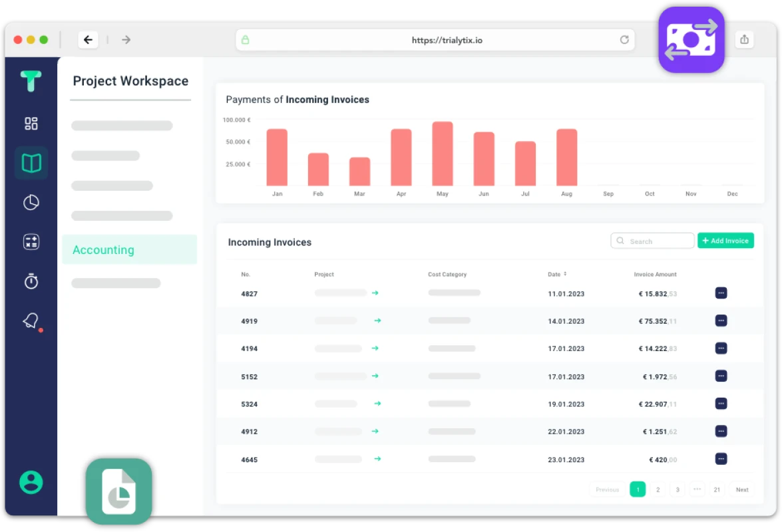Open the user profile avatar icon

pos(31,482)
